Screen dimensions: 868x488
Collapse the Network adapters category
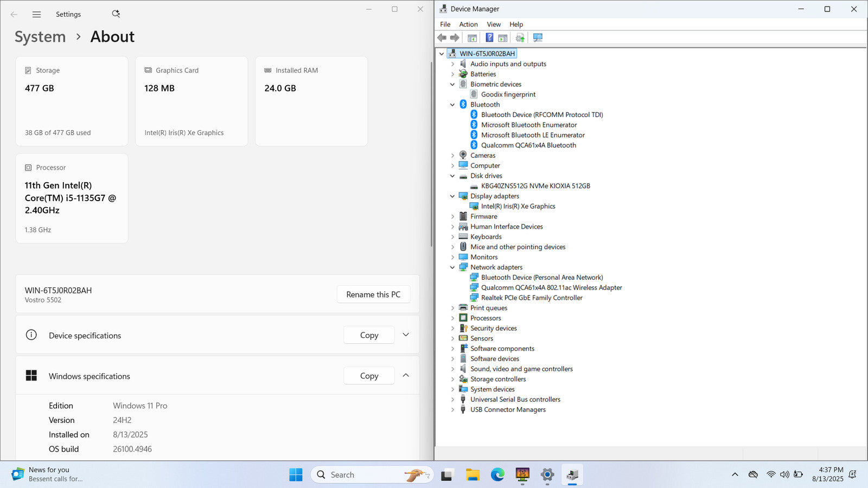[452, 267]
